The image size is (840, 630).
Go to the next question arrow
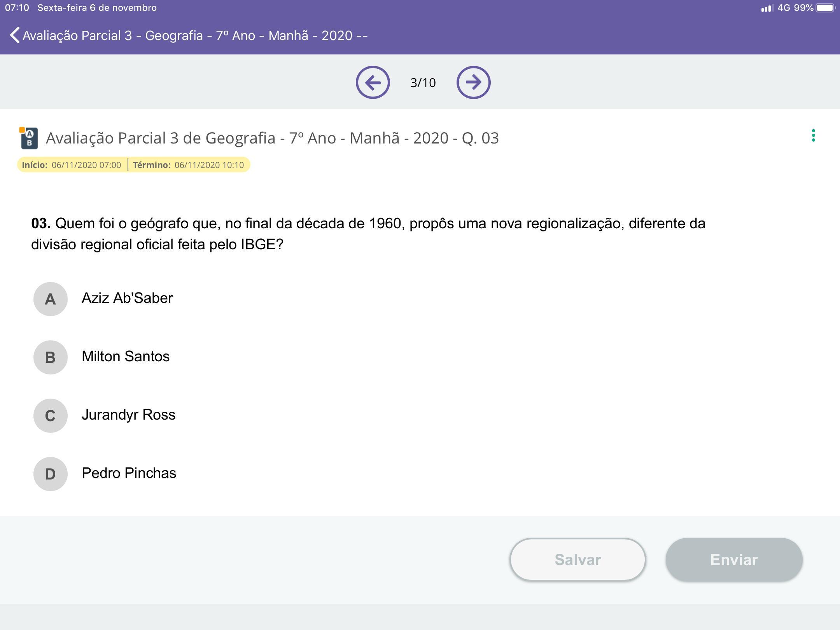pos(473,82)
